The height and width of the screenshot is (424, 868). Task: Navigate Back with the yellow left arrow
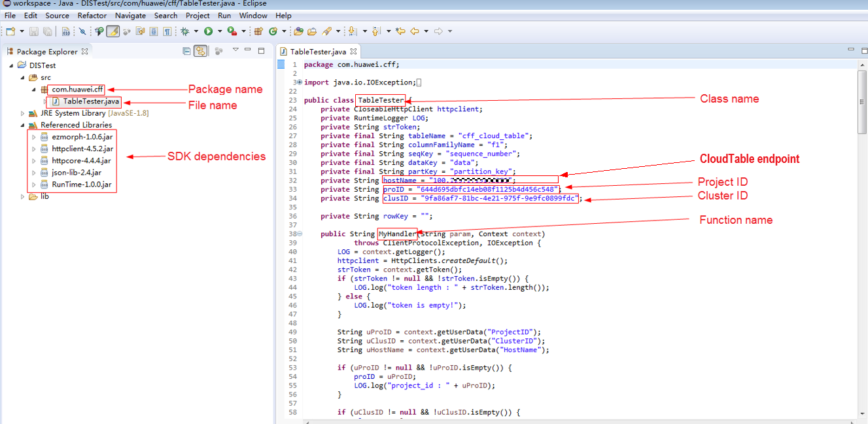pos(415,31)
